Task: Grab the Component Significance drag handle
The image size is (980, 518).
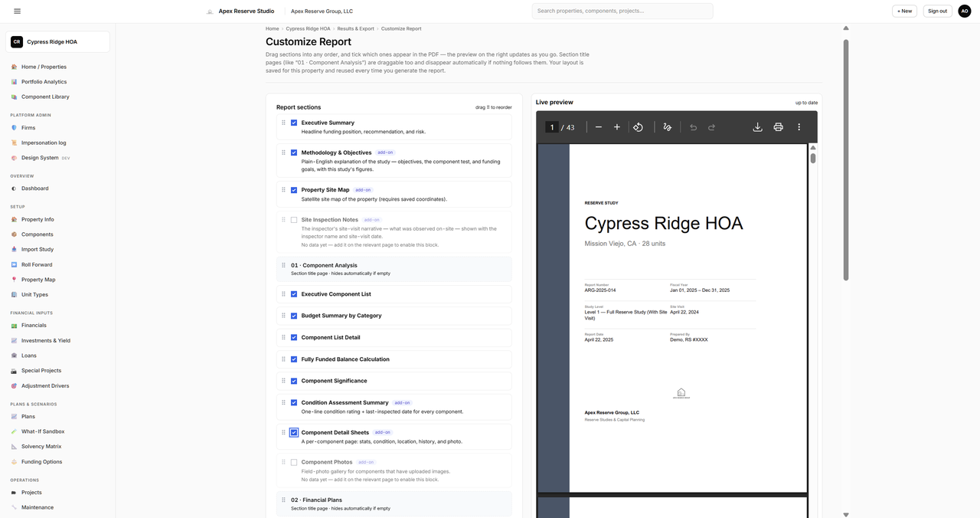Action: point(283,381)
